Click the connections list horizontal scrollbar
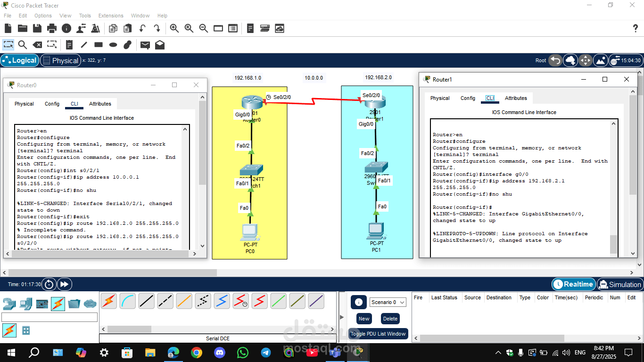Image resolution: width=644 pixels, height=362 pixels. [218, 329]
